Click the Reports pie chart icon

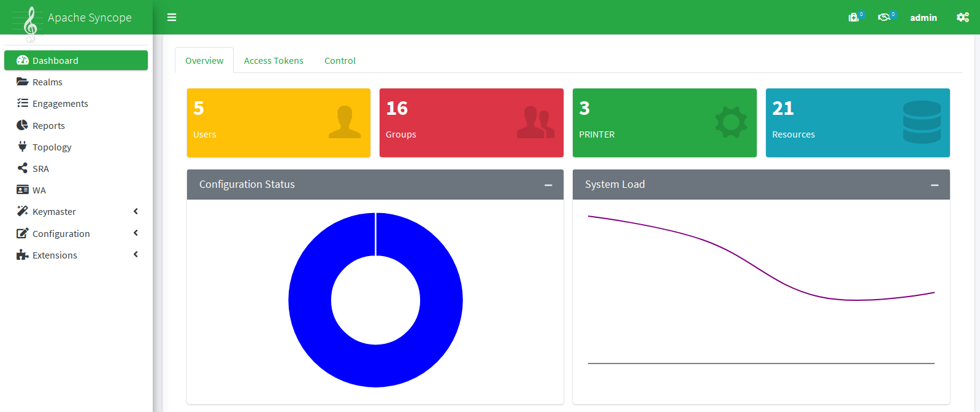(x=23, y=125)
